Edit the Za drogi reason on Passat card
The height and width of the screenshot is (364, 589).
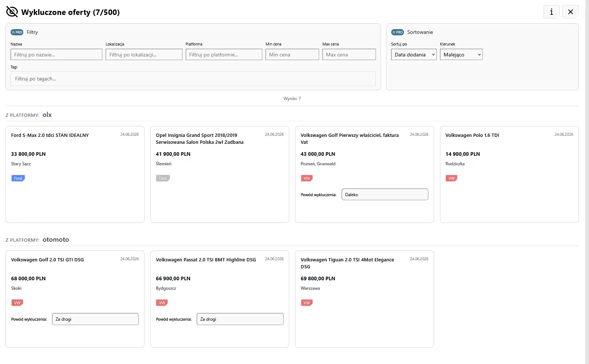240,319
